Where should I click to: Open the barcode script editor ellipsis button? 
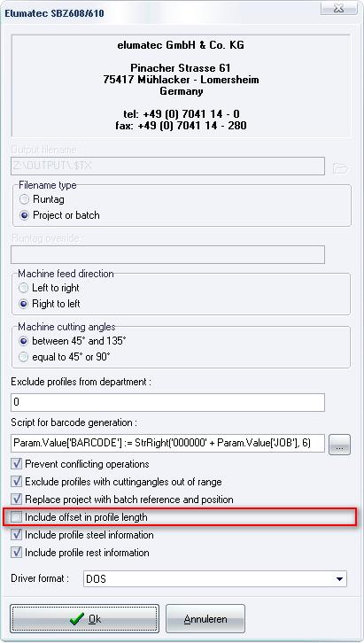(340, 445)
